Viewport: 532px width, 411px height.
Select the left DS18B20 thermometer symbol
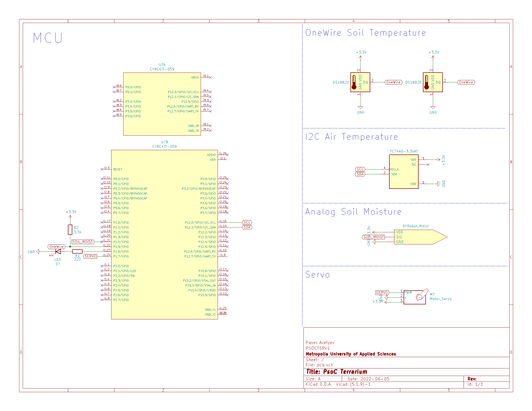360,82
